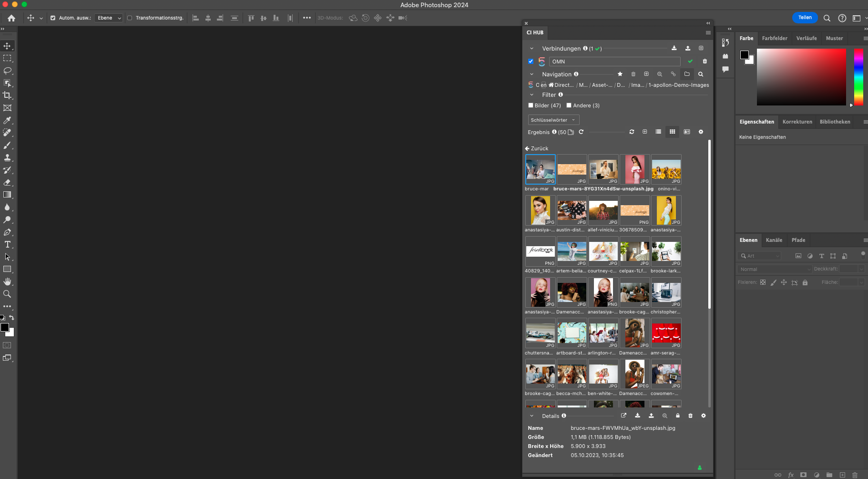Open search in the Navigation section
Image resolution: width=868 pixels, height=479 pixels.
tap(700, 74)
